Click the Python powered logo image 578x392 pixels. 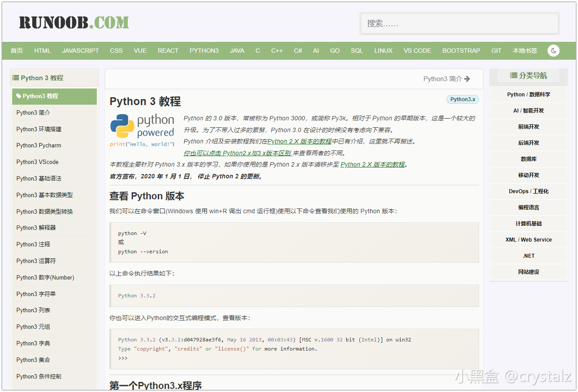pyautogui.click(x=142, y=130)
